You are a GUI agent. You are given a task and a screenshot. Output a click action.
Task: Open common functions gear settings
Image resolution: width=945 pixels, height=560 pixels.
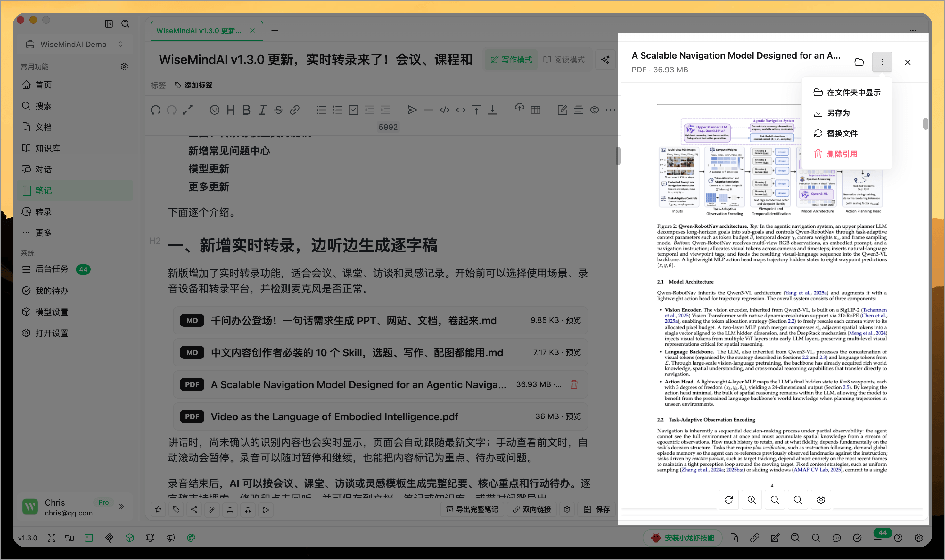pyautogui.click(x=124, y=67)
